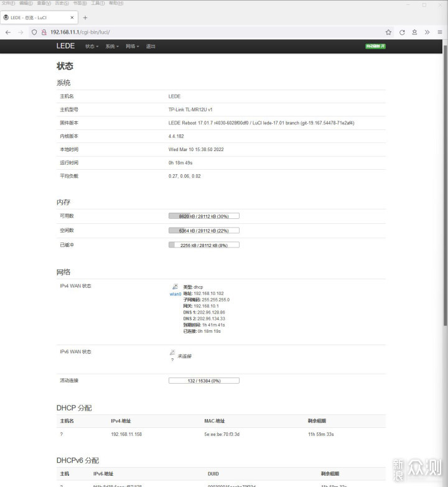Image resolution: width=448 pixels, height=487 pixels.
Task: Open the shield tracking protection icon
Action: tap(34, 32)
